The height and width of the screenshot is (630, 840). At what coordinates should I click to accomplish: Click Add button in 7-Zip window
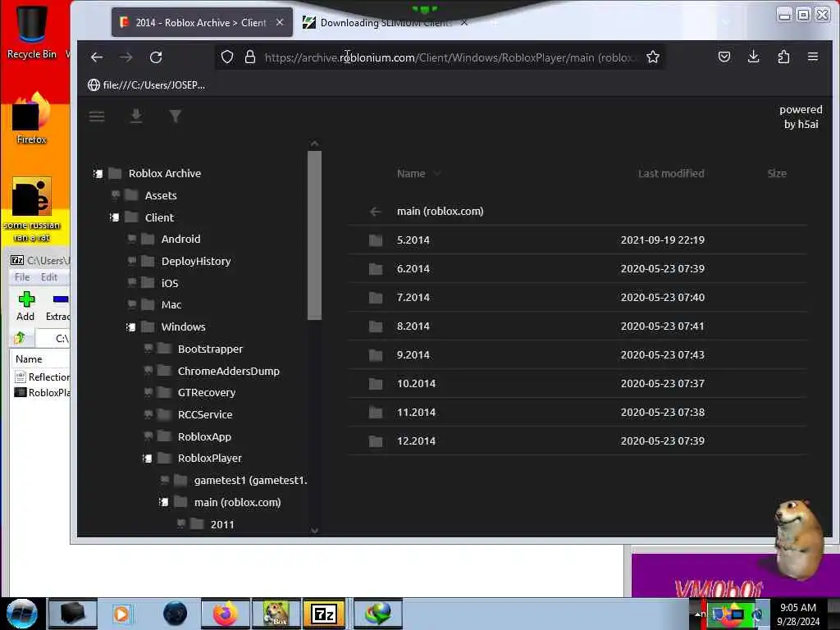pyautogui.click(x=25, y=307)
